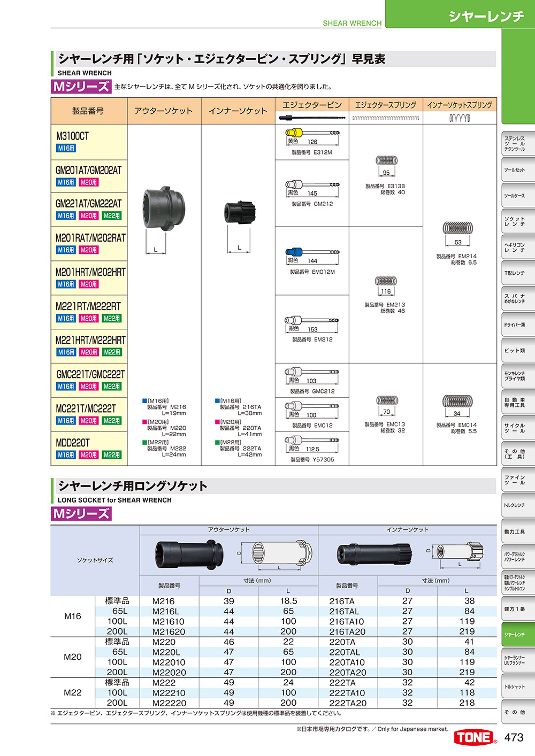Click the yellow ejector pin illustration

(312, 133)
